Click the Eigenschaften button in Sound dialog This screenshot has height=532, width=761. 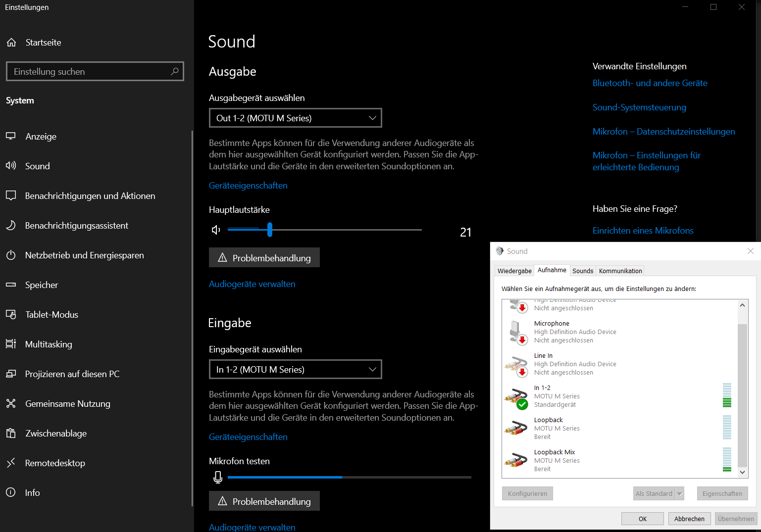(x=722, y=493)
